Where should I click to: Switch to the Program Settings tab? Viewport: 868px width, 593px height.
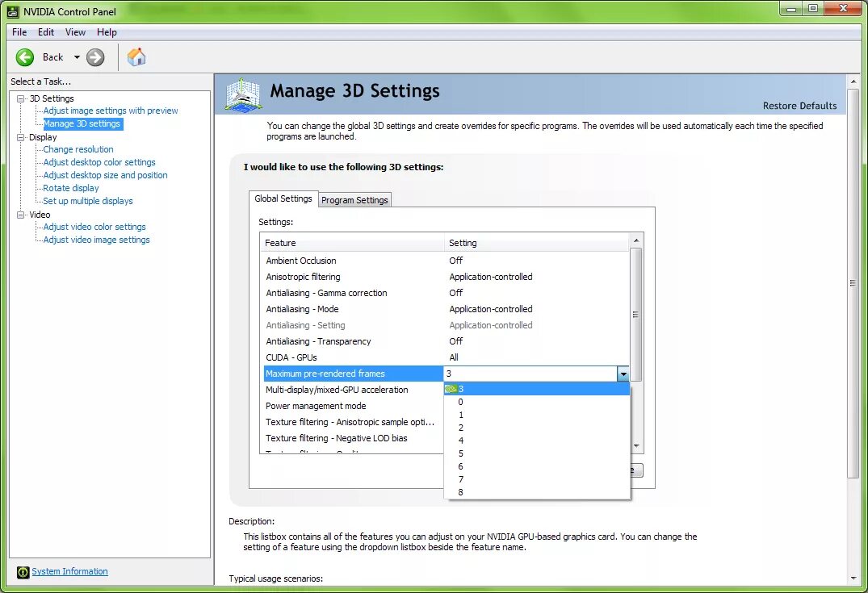(354, 200)
